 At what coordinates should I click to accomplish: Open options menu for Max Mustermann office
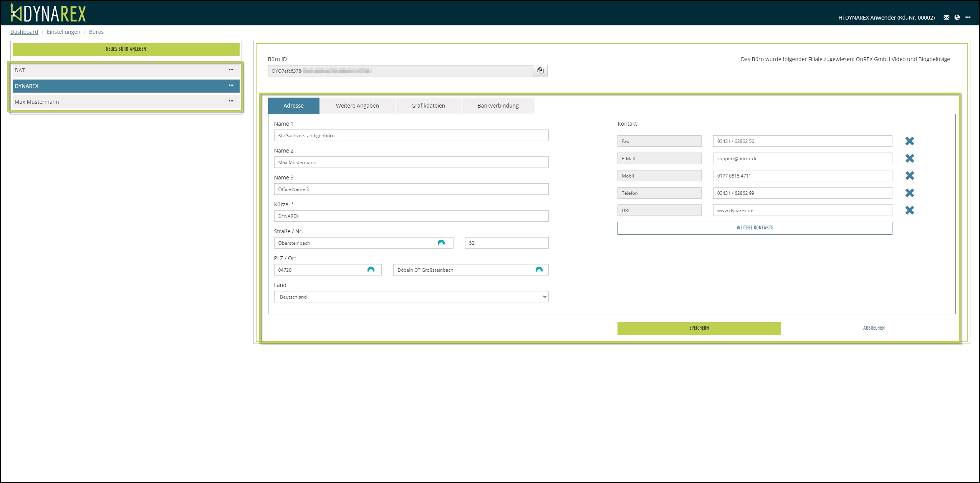(x=231, y=101)
